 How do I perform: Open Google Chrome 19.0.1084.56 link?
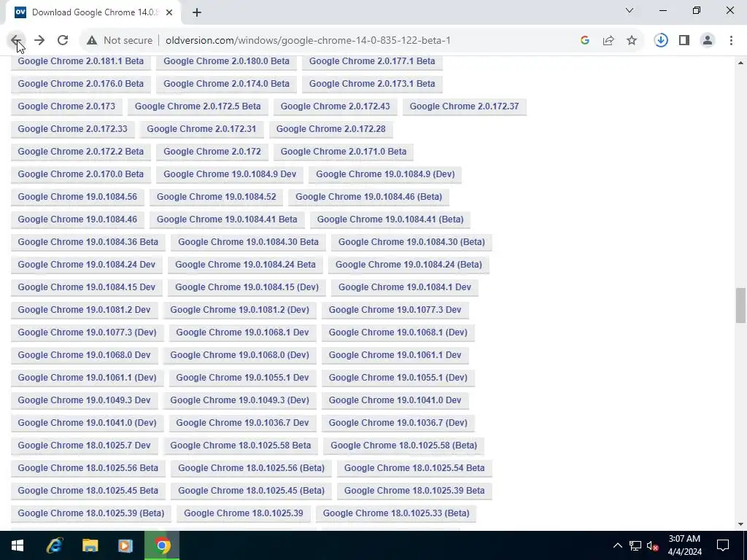[x=77, y=197]
